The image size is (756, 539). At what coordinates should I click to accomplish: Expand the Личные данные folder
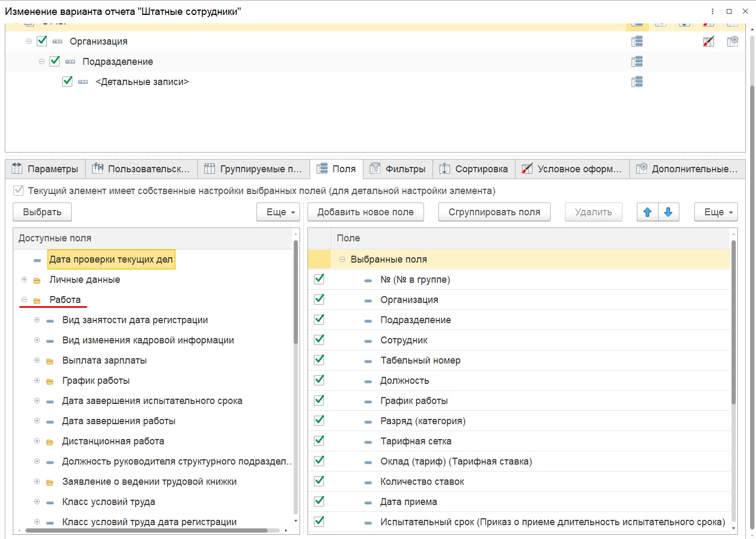[x=24, y=280]
